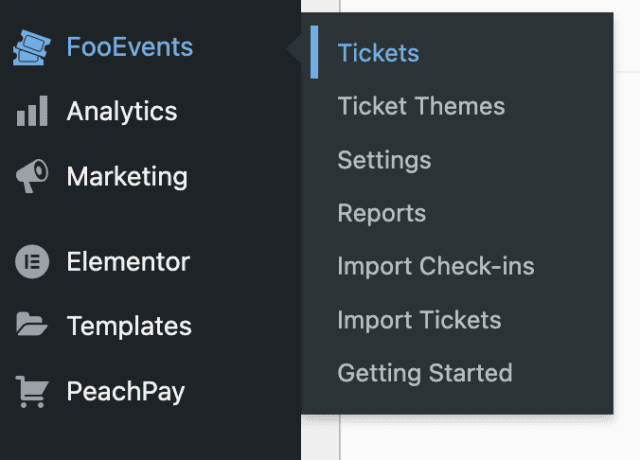Choose Import Tickets submenu item

click(x=419, y=320)
